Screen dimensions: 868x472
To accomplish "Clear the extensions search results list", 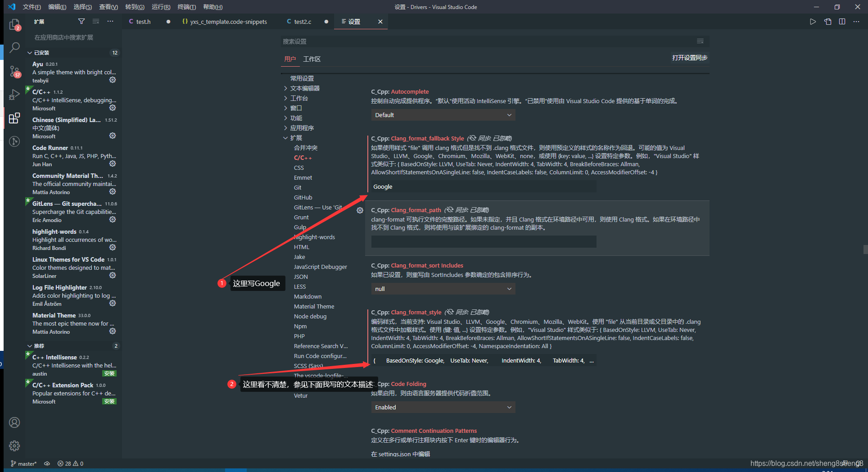I will 95,21.
